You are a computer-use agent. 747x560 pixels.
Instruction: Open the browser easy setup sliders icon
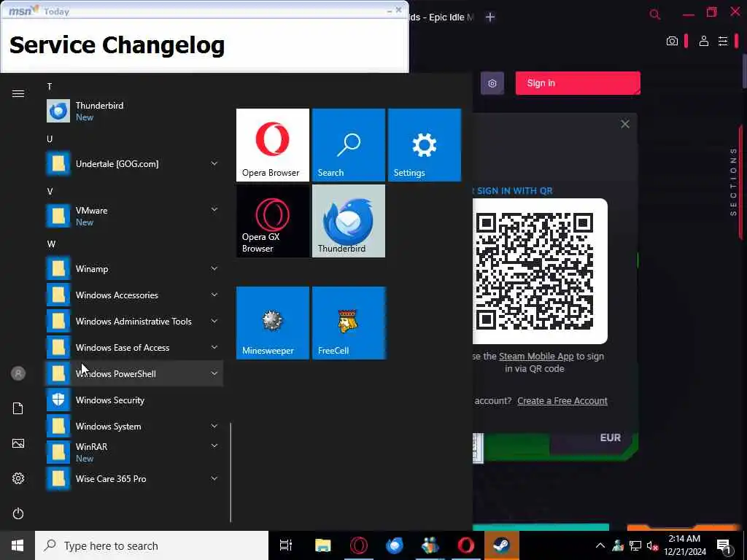point(723,41)
